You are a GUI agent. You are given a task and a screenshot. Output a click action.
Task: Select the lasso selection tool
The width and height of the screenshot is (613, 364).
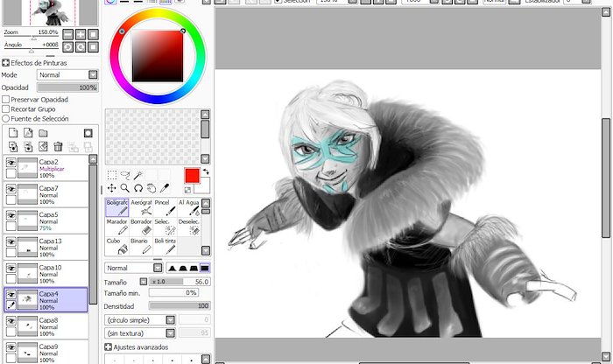(x=125, y=175)
